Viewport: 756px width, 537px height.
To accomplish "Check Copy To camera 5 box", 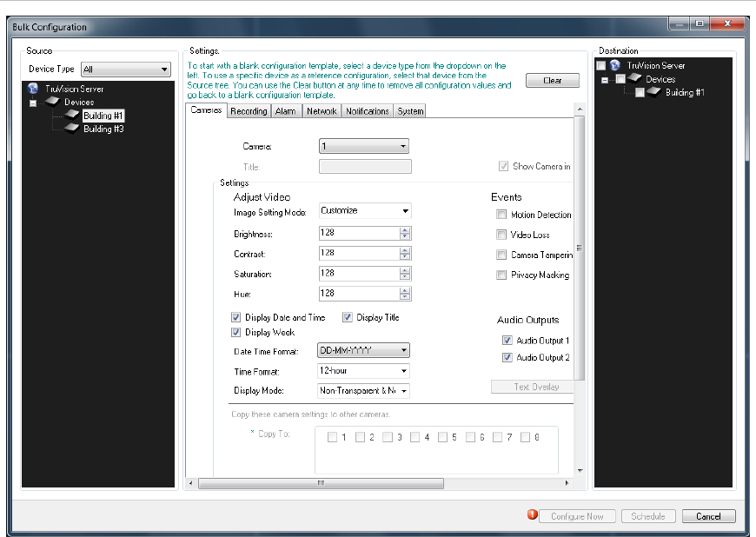I will pyautogui.click(x=442, y=437).
